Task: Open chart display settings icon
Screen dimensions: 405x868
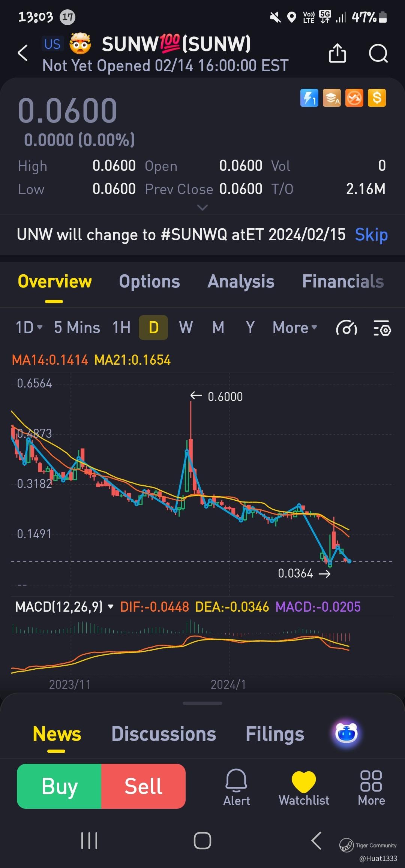Action: (382, 328)
